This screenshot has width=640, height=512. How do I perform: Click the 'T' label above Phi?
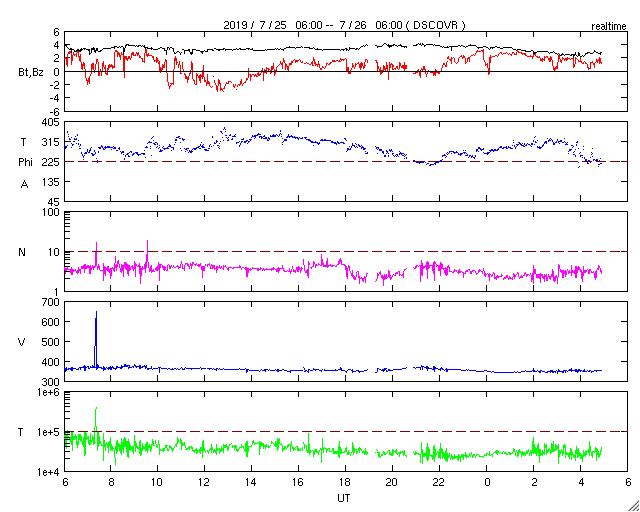pyautogui.click(x=24, y=142)
